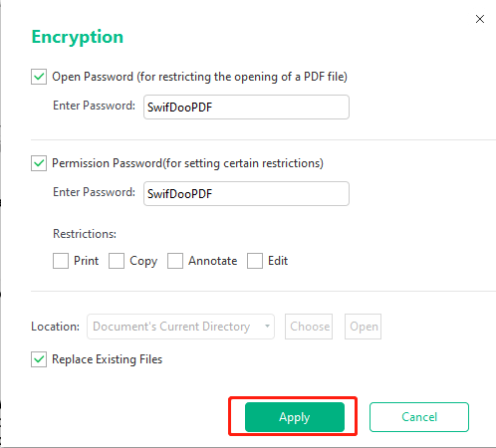496x448 pixels.
Task: Focus the Permission Password entry field
Action: [x=246, y=193]
